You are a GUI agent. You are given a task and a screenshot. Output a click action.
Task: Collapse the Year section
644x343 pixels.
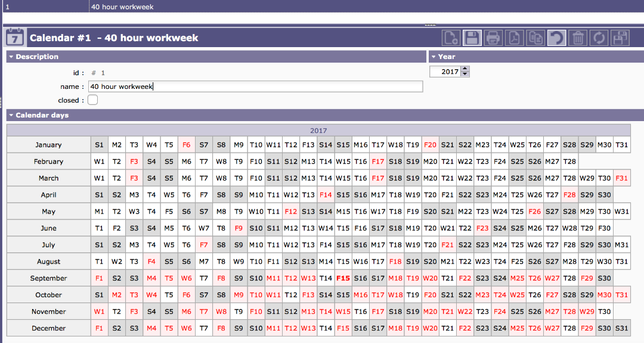[x=433, y=57]
